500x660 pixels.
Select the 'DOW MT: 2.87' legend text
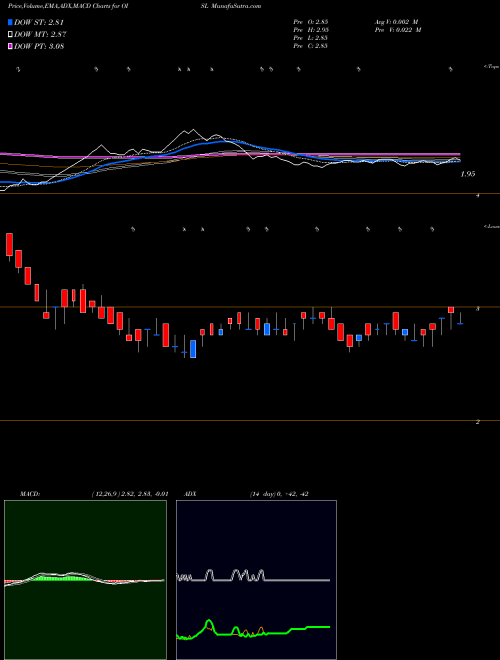(x=40, y=35)
